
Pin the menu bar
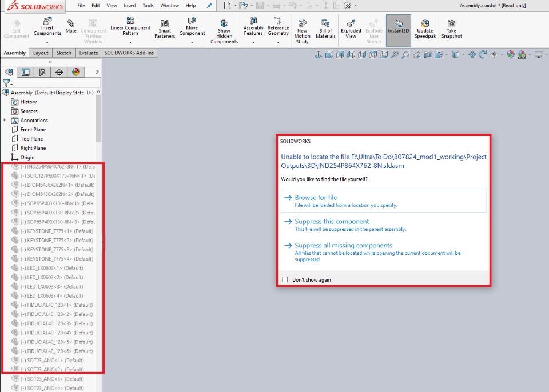pos(209,6)
